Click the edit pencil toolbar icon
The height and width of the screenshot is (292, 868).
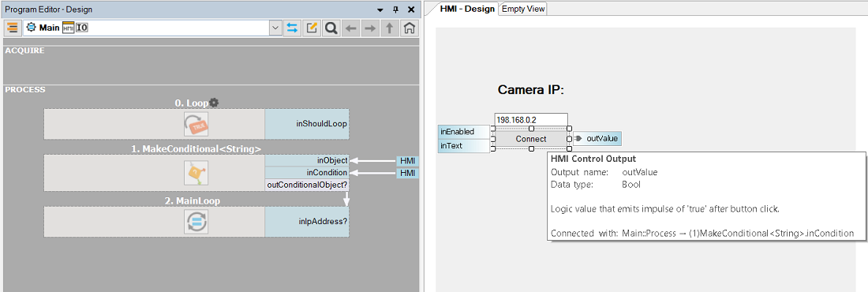pos(312,28)
